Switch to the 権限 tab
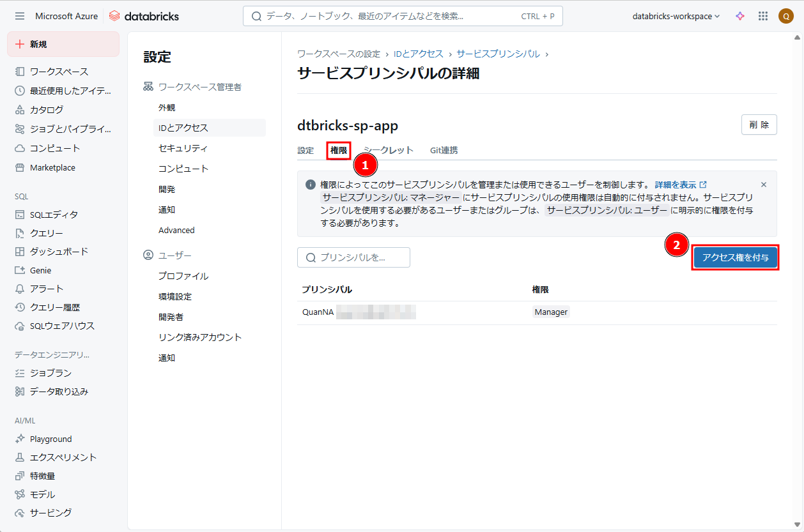Screen dimensions: 804x532 click(x=339, y=151)
